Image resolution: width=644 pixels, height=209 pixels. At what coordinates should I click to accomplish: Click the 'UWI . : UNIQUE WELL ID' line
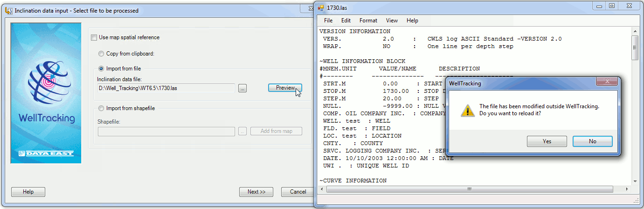point(366,166)
